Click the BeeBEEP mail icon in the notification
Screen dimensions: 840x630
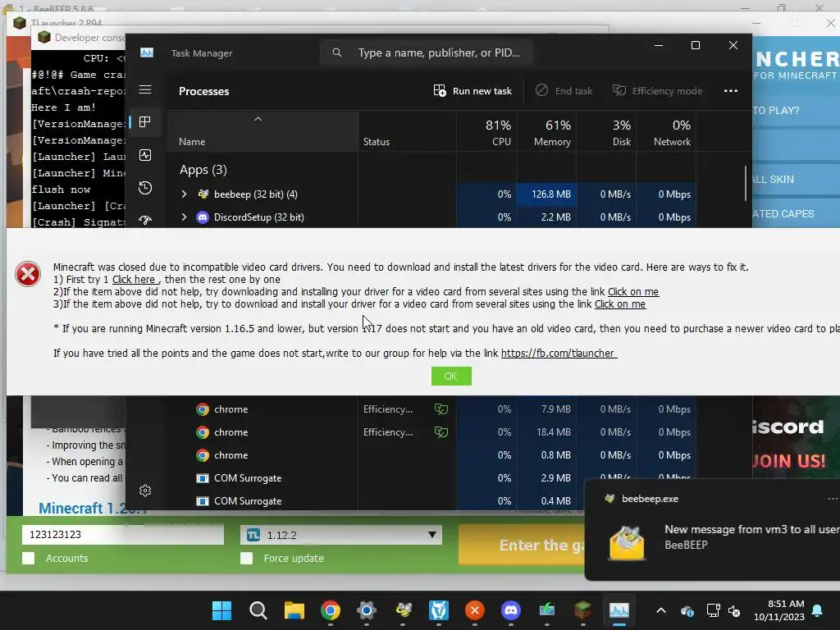pos(627,542)
